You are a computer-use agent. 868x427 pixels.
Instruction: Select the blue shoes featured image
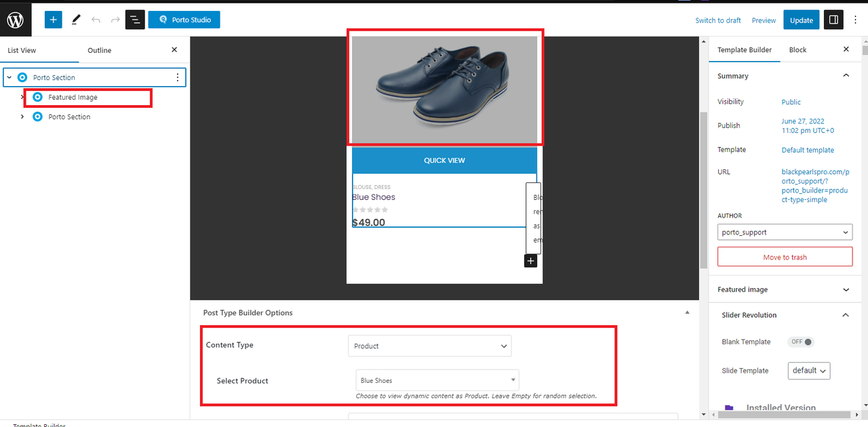(444, 90)
